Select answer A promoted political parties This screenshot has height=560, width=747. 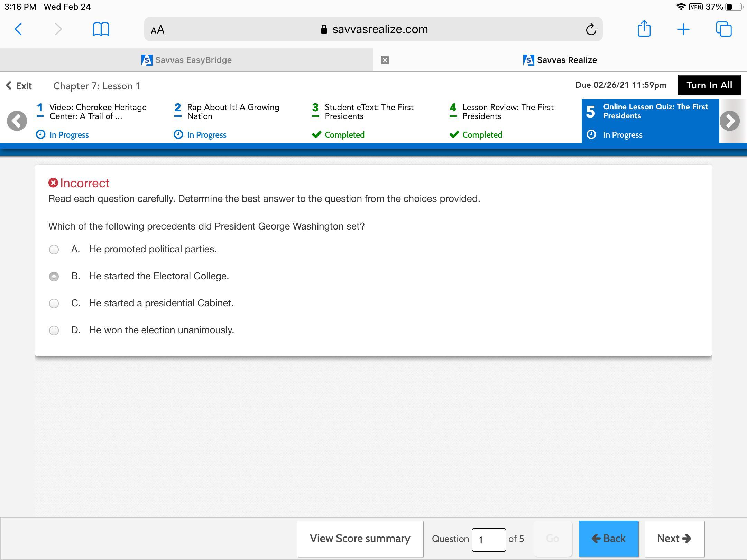(54, 250)
